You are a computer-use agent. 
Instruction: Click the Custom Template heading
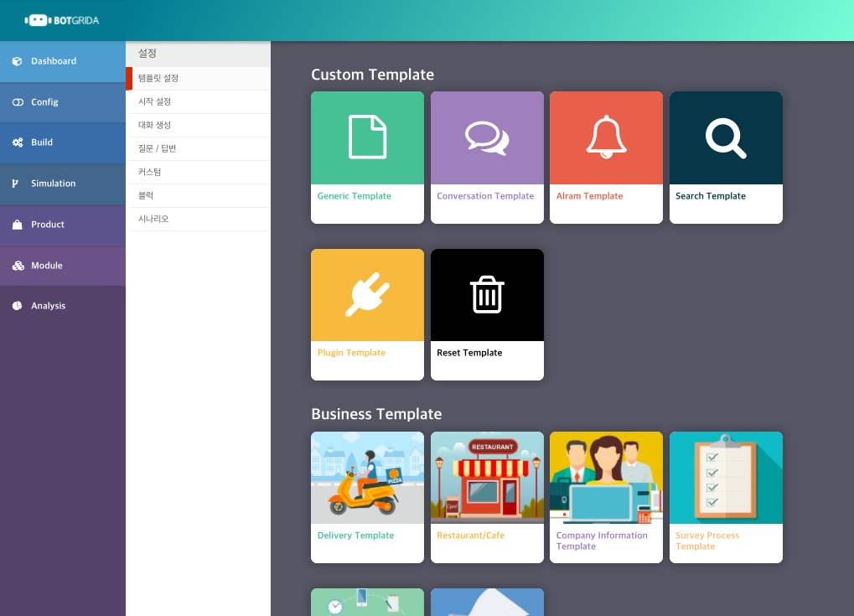coord(373,75)
